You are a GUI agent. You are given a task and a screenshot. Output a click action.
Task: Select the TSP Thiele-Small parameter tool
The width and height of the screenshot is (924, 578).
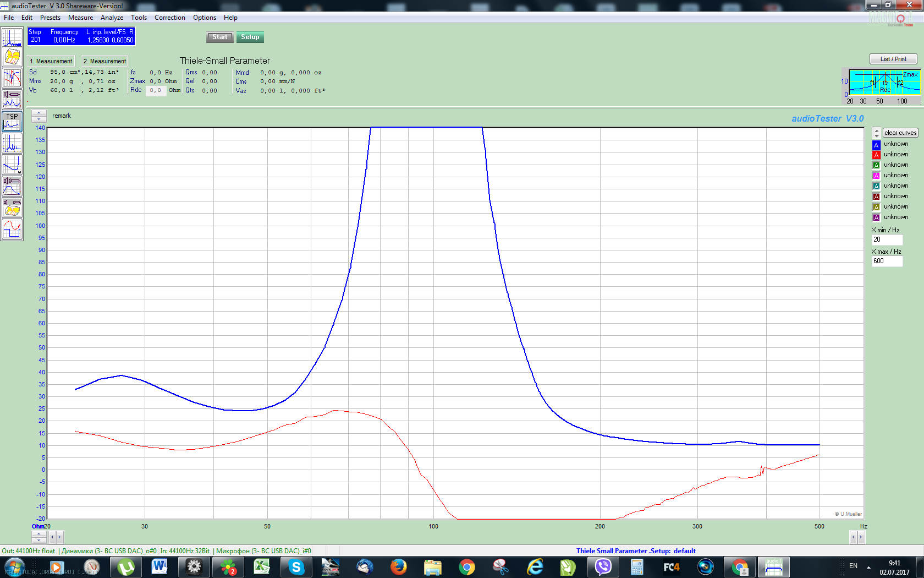tap(12, 121)
